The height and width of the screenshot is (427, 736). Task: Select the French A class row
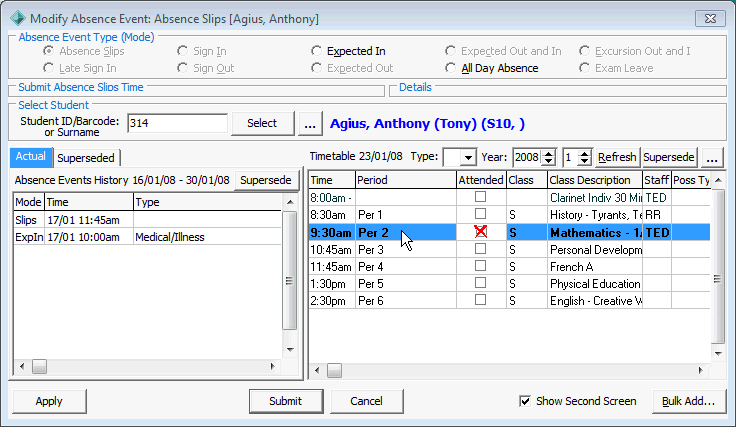pos(509,267)
